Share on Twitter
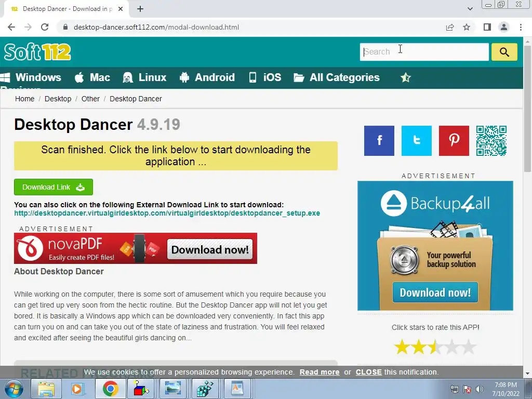The image size is (532, 399). tap(417, 140)
